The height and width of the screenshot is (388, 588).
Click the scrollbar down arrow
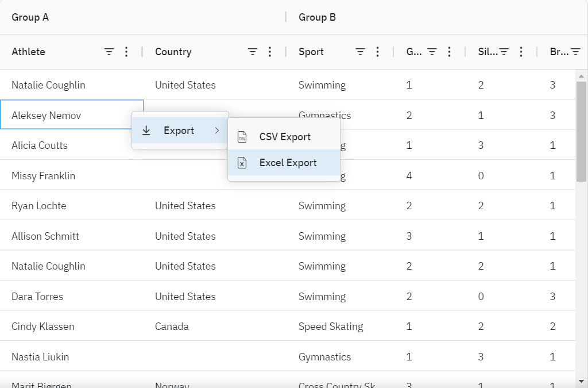[x=581, y=381]
